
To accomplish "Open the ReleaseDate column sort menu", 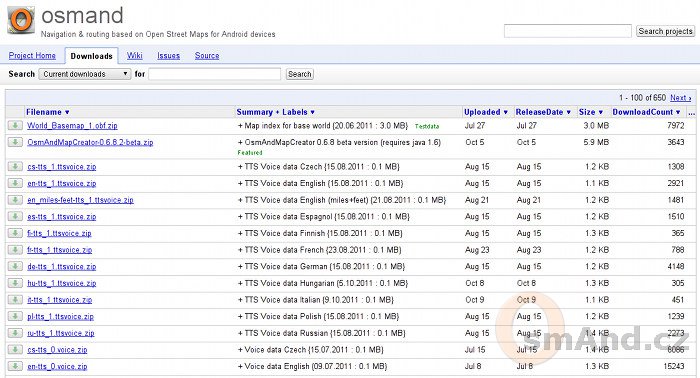I will coord(543,112).
